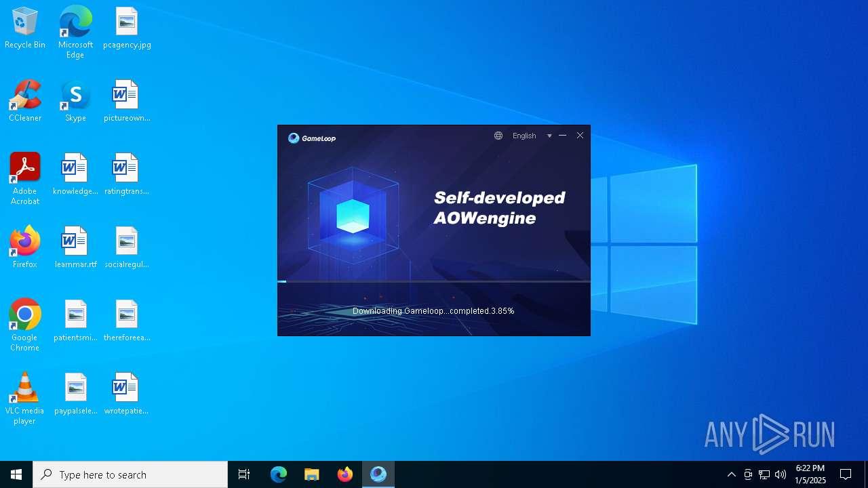Open the Action Center notifications
The height and width of the screenshot is (488, 868).
[846, 474]
